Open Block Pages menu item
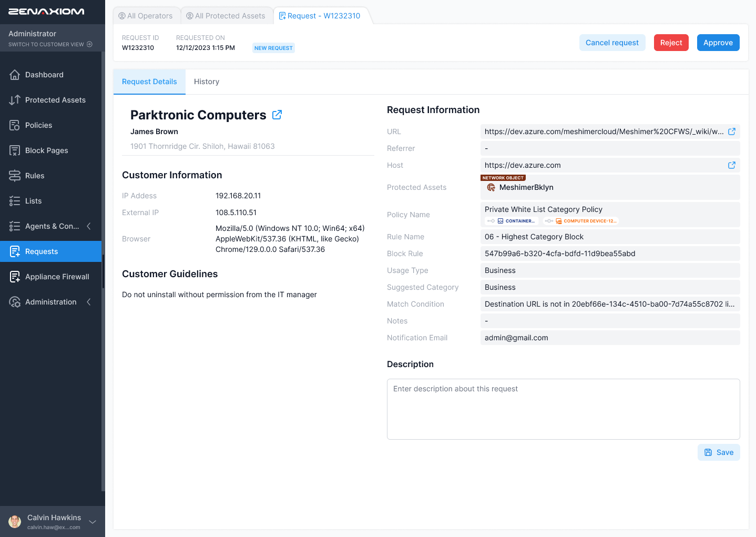 point(50,150)
